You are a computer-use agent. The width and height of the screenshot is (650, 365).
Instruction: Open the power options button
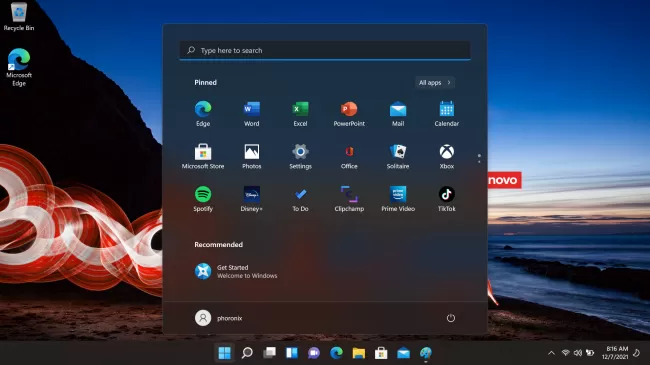pos(451,318)
